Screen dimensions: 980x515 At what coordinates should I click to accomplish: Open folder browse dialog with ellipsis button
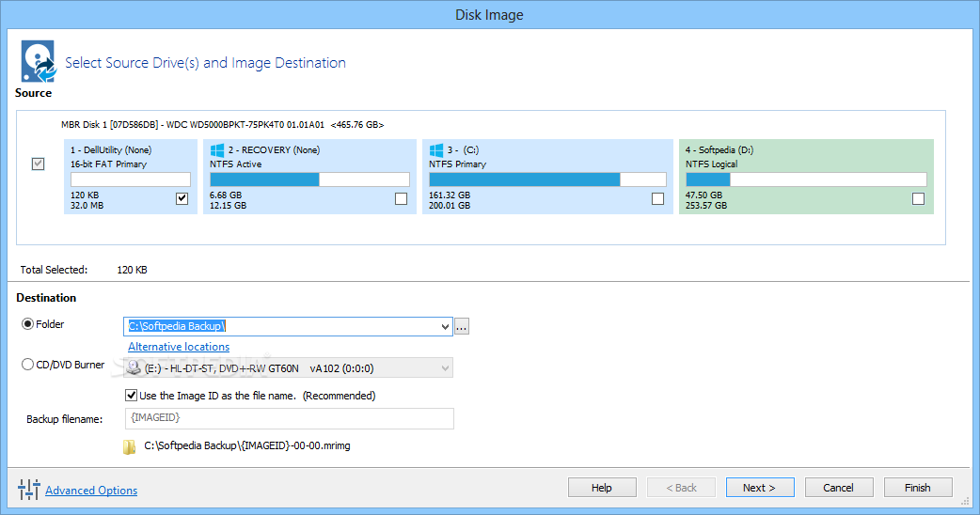click(x=461, y=326)
